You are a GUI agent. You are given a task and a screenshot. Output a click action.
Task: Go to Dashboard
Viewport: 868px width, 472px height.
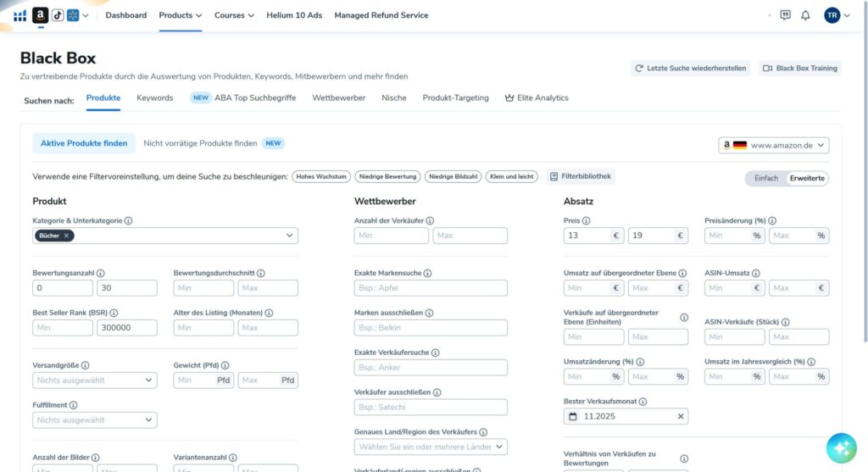pyautogui.click(x=126, y=15)
